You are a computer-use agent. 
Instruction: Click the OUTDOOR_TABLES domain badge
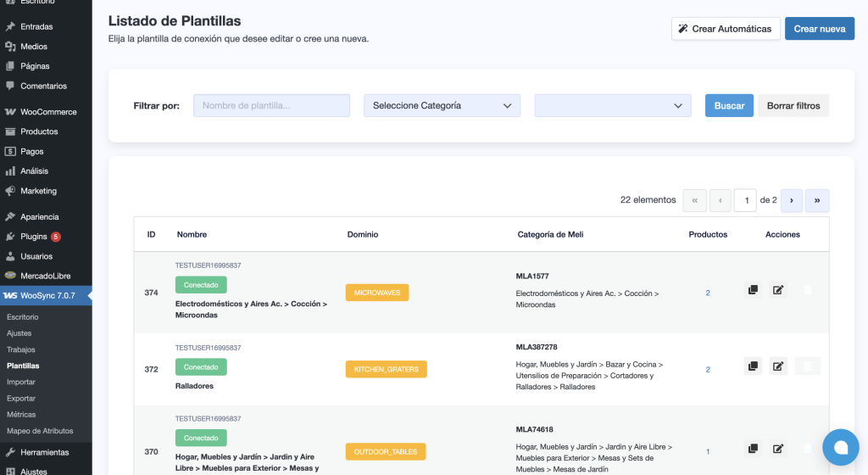click(x=386, y=452)
